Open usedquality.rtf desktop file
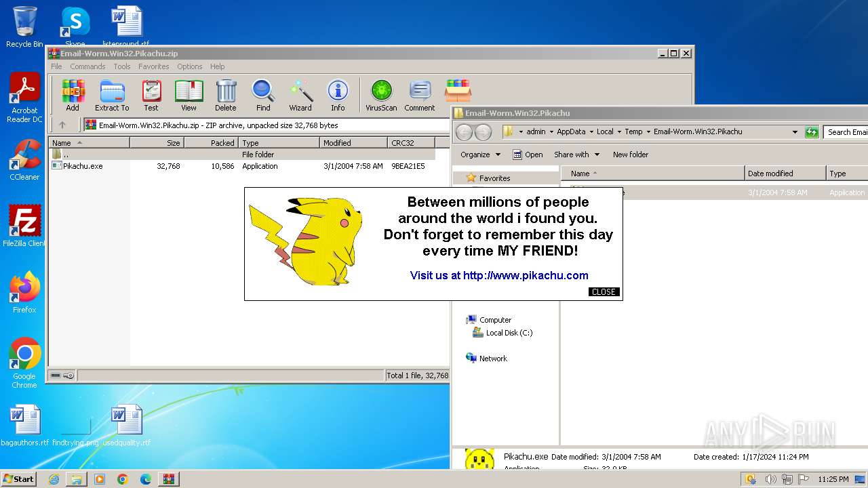Viewport: 868px width, 488px height. coord(127,426)
